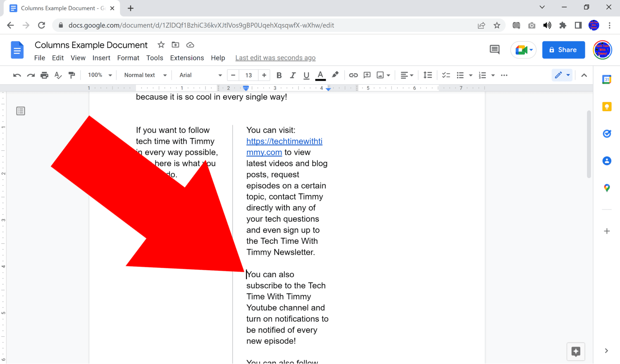The height and width of the screenshot is (364, 620).
Task: Toggle underline formatting
Action: coord(306,75)
